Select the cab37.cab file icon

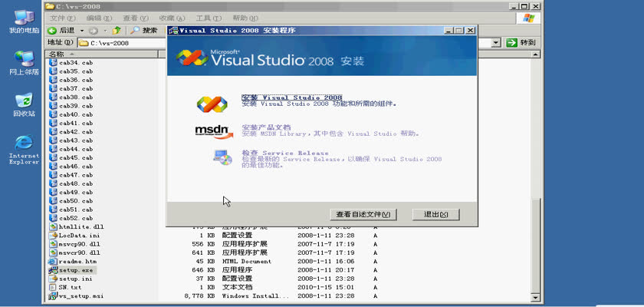tap(53, 88)
